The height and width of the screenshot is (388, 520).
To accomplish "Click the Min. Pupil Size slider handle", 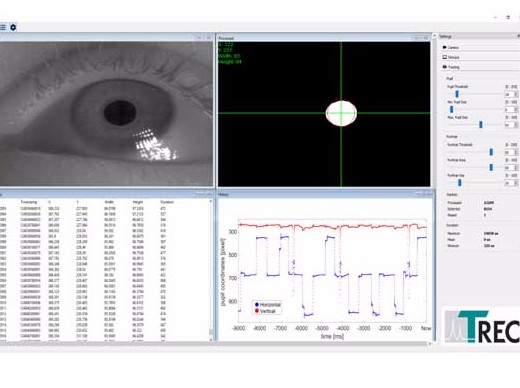I will pos(452,109).
